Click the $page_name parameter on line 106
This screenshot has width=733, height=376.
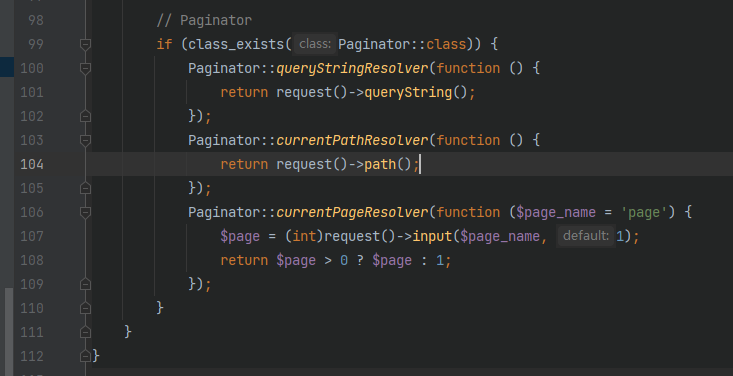[x=556, y=212]
